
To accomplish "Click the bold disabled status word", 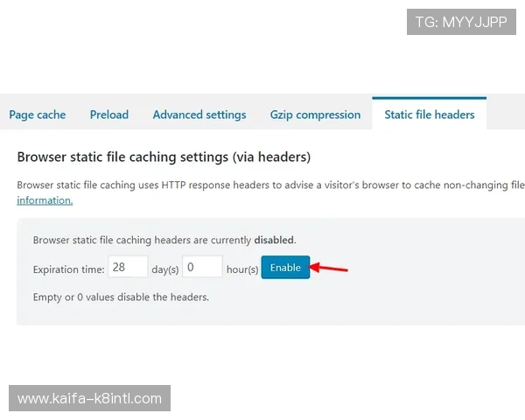I will click(274, 240).
